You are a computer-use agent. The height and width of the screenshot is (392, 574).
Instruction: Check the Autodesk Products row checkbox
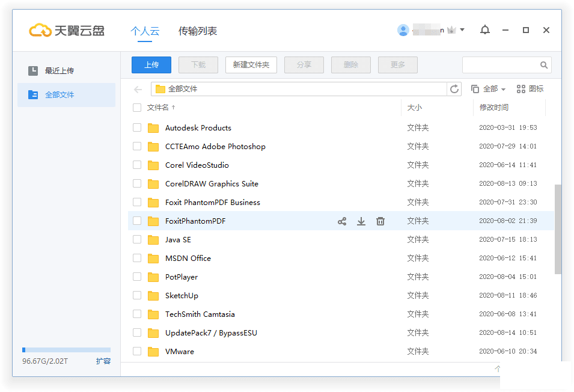tap(137, 127)
